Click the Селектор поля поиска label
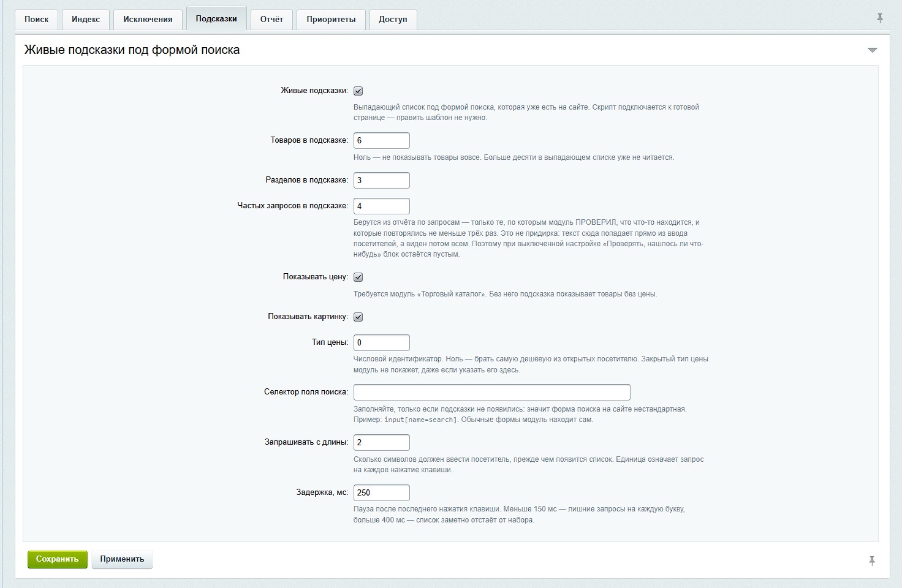Image resolution: width=902 pixels, height=588 pixels. [x=306, y=392]
